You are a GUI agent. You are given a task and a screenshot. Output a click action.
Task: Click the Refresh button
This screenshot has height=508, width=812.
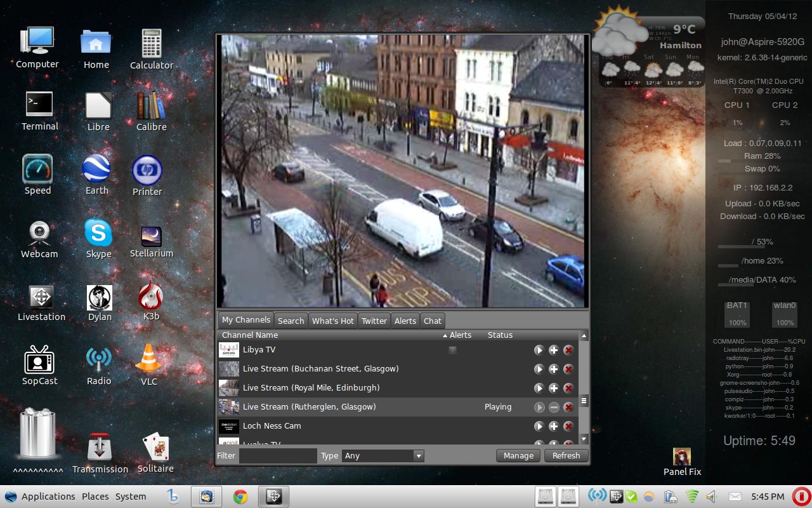(566, 455)
